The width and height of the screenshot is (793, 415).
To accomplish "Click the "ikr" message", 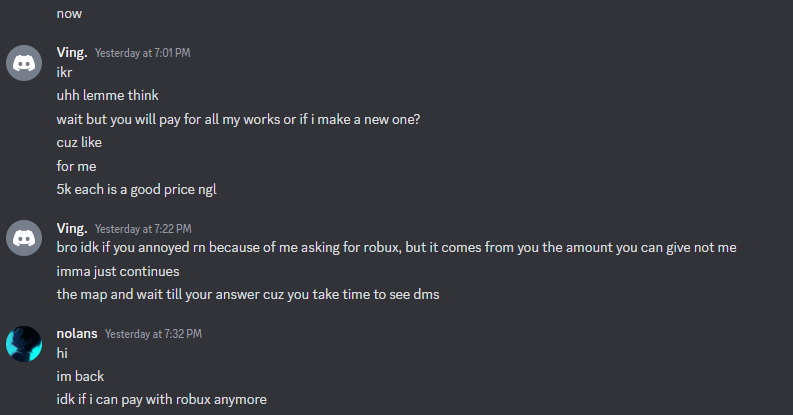I will (65, 73).
